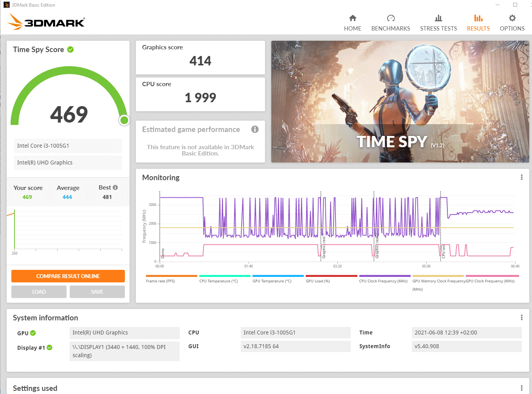Open the Settings used three-dot menu
The image size is (532, 394).
pos(521,388)
